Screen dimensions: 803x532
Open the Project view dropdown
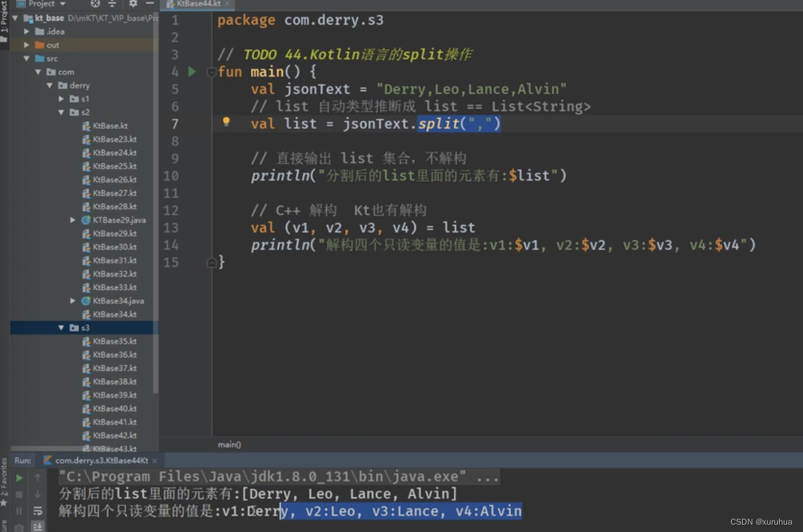click(x=41, y=4)
